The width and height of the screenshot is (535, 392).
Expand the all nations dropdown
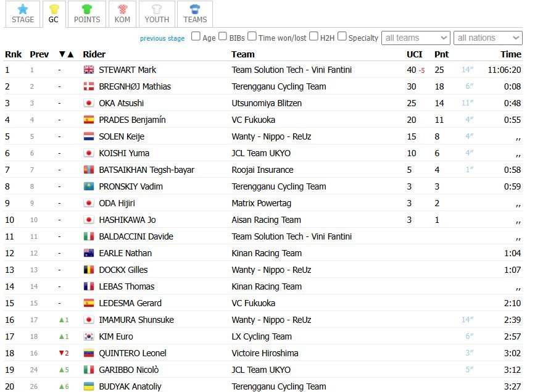487,38
